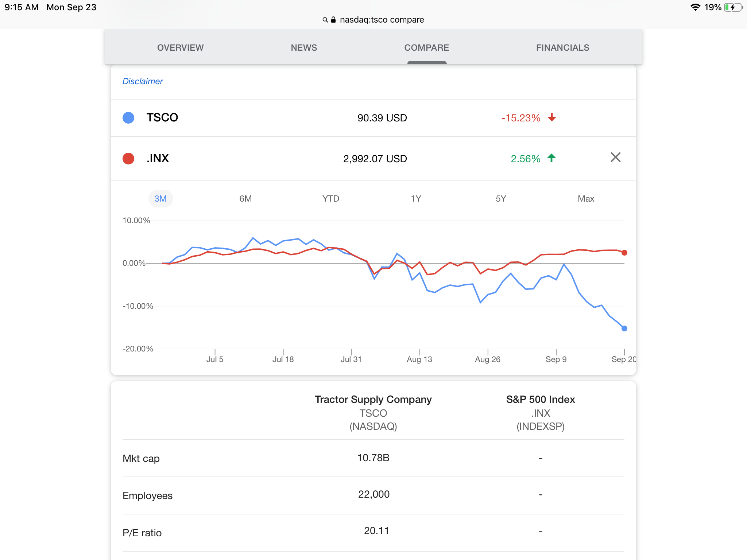Click the 22,000 employees value
This screenshot has height=560, width=747.
coord(374,494)
